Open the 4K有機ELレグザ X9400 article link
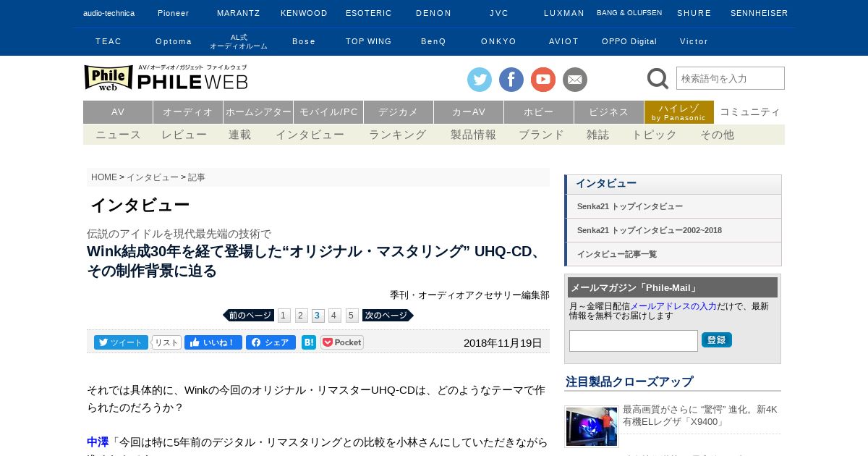Screen dimensions: 868x456 coord(699,415)
